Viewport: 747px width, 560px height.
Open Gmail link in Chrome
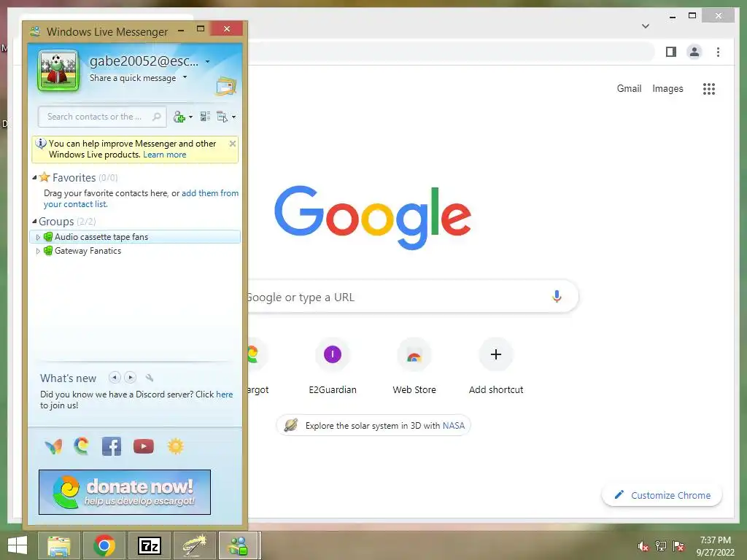pos(629,88)
